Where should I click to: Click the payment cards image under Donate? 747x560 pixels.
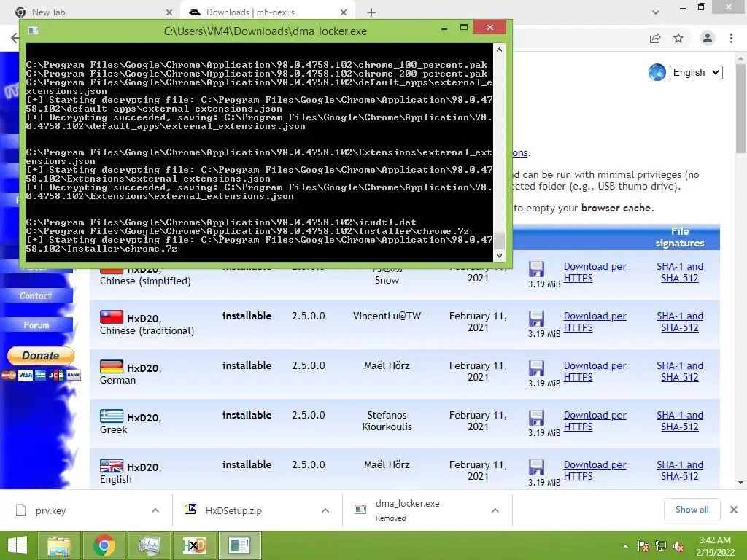click(x=41, y=376)
